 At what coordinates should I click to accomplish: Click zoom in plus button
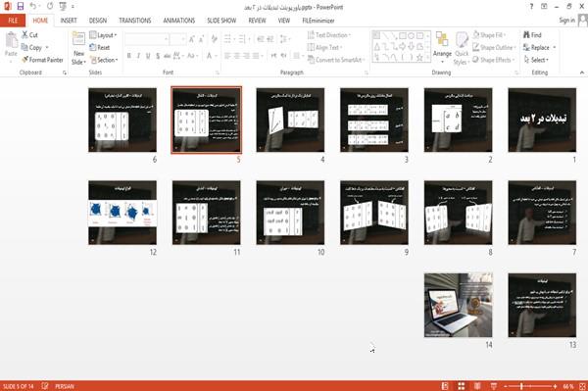[555, 386]
